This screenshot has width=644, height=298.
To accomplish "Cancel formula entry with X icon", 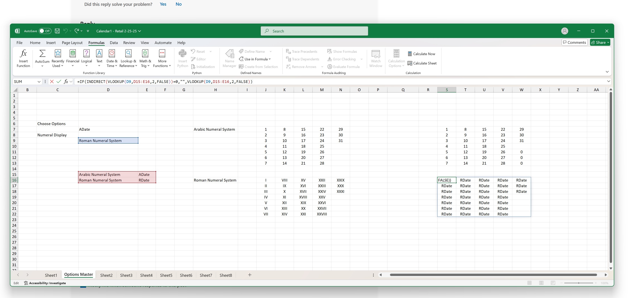I will 52,81.
